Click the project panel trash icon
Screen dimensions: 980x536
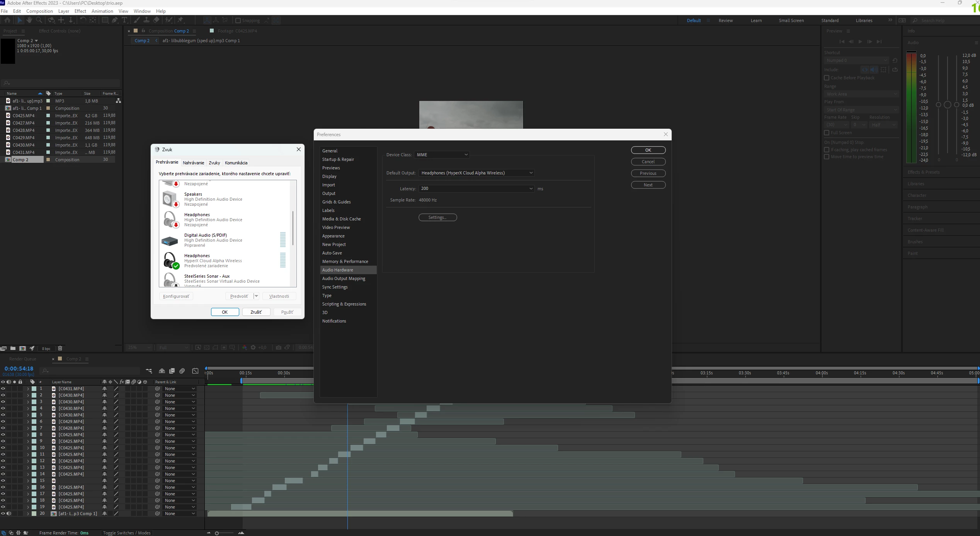60,348
